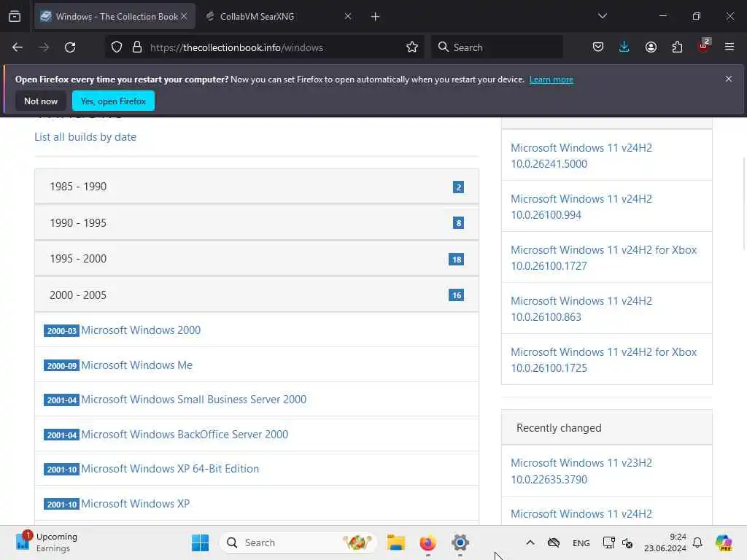Click Yes, open Firefox button
The height and width of the screenshot is (560, 747).
click(113, 101)
